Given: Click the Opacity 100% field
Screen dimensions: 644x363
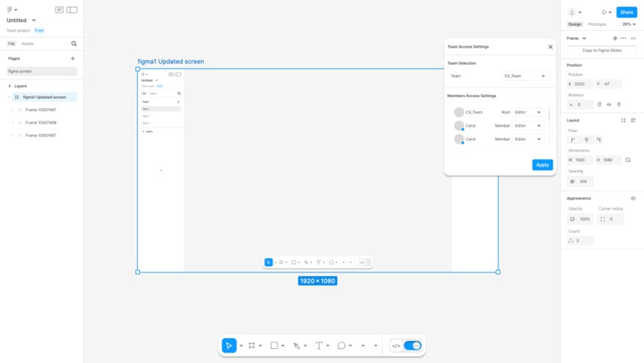Looking at the screenshot, I should pos(581,219).
